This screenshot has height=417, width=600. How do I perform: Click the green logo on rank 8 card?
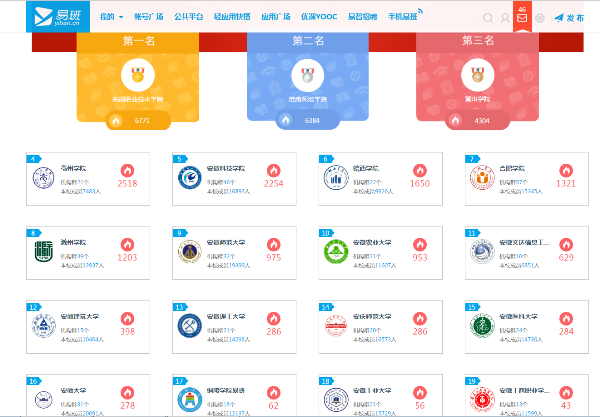(x=43, y=252)
